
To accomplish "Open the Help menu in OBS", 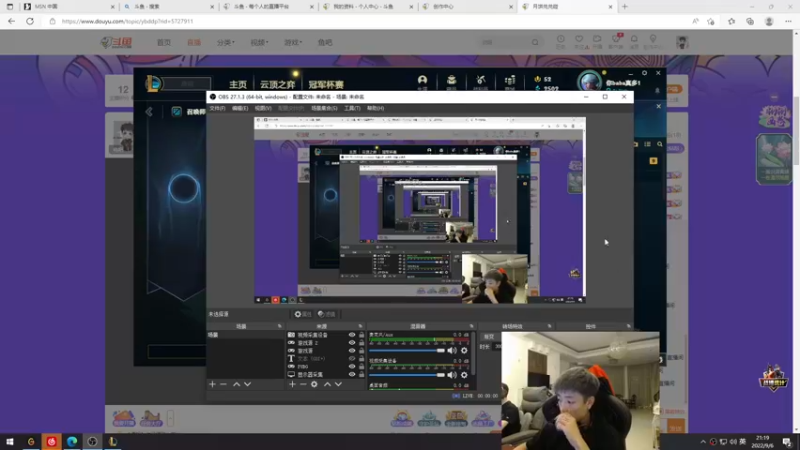I will pyautogui.click(x=375, y=108).
